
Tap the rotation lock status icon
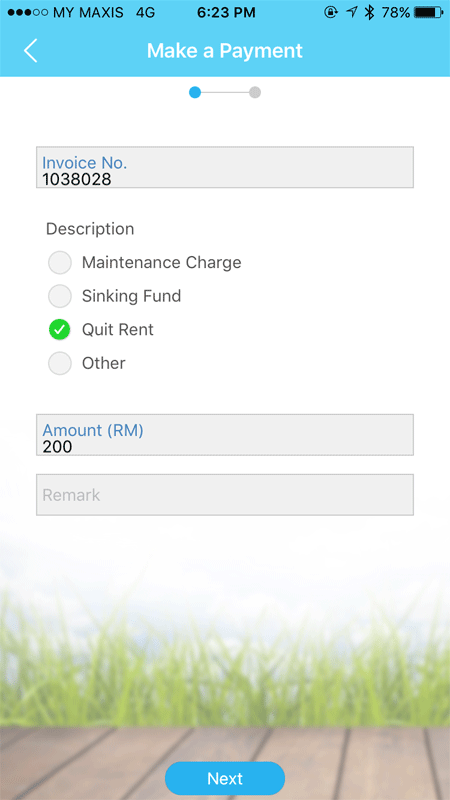331,12
